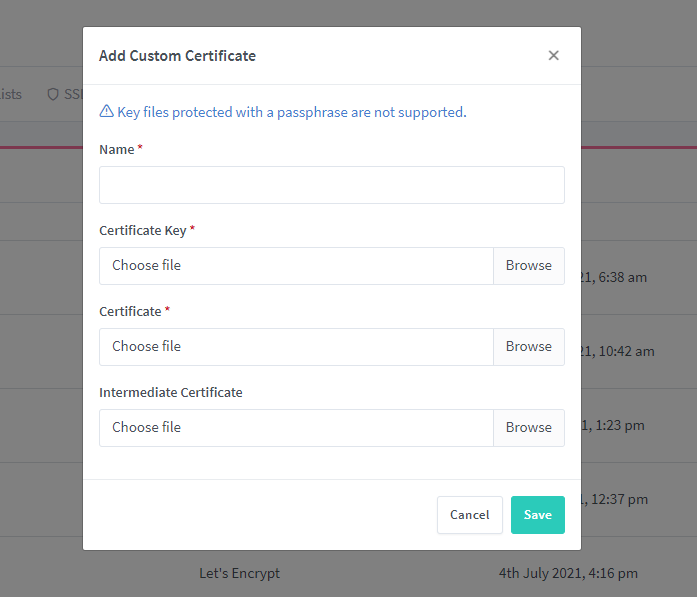Click the Certificate Key label
Viewport: 697px width, 597px height.
pos(143,231)
